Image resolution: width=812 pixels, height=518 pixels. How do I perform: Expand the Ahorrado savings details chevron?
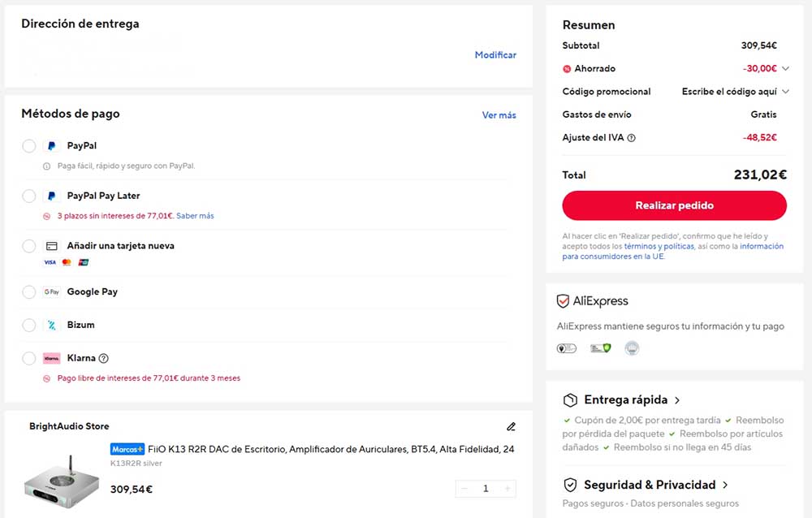click(x=785, y=68)
